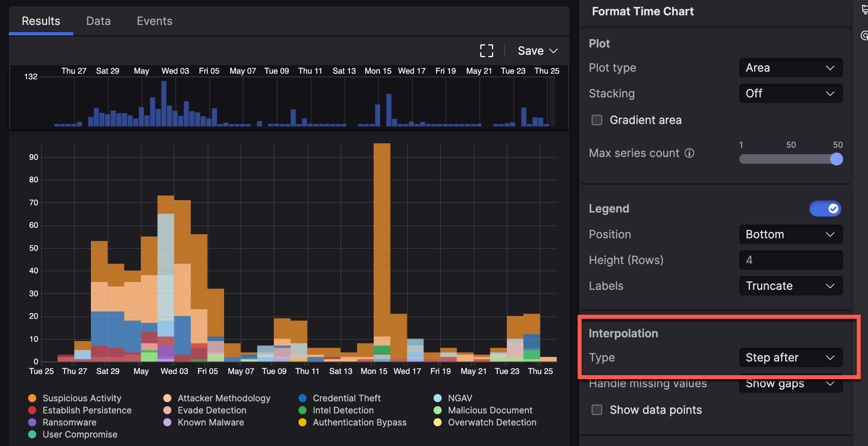Image resolution: width=868 pixels, height=446 pixels.
Task: Open the Stacking dropdown set to Off
Action: click(790, 93)
